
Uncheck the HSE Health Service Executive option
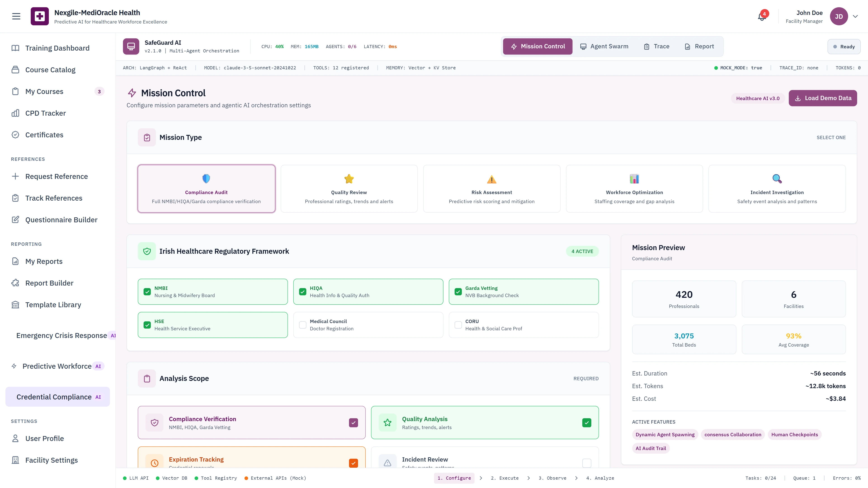coord(147,325)
